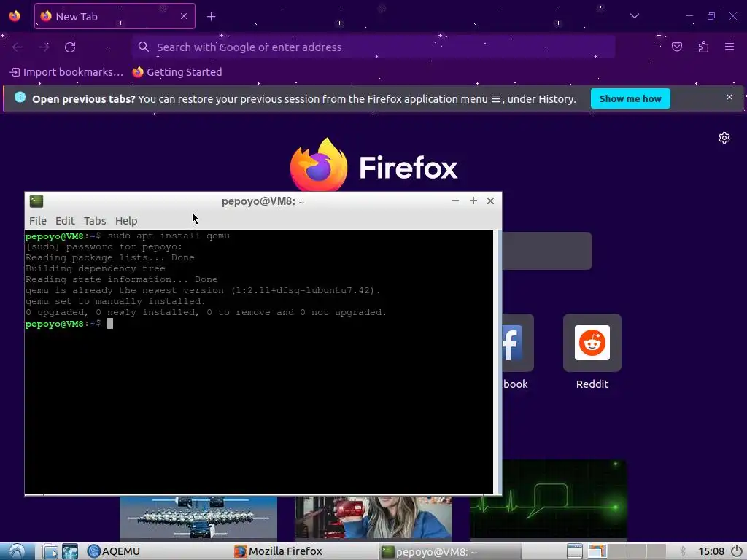Click the 15:08 clock

[711, 551]
